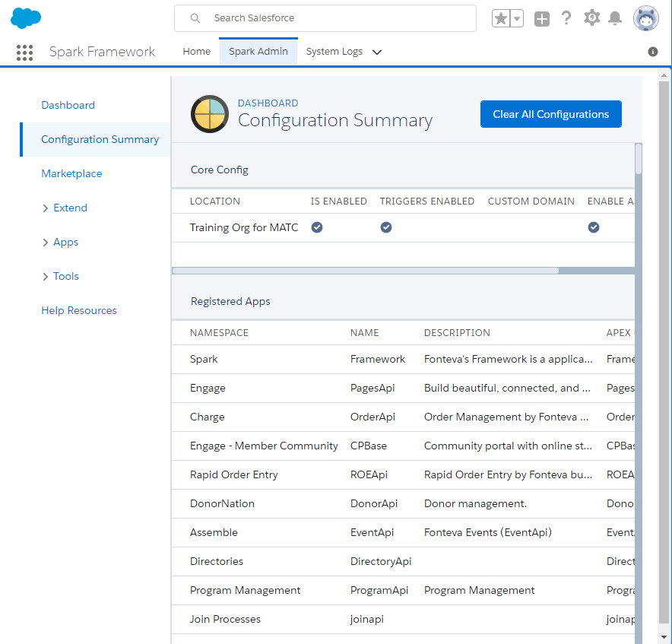This screenshot has width=672, height=644.
Task: Open the user profile avatar
Action: point(645,18)
